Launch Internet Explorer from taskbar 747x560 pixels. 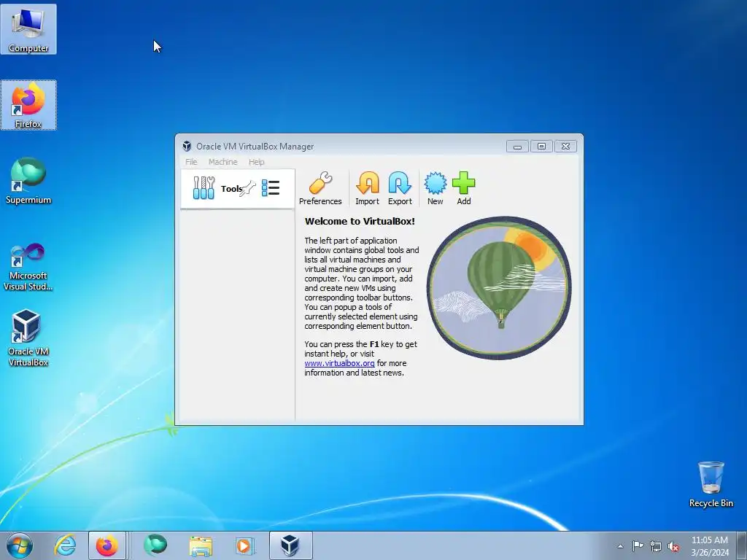coord(65,545)
